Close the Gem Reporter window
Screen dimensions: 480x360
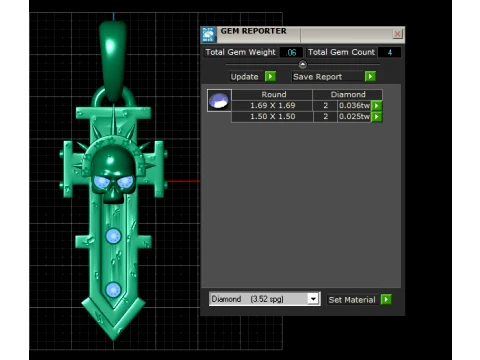(397, 34)
